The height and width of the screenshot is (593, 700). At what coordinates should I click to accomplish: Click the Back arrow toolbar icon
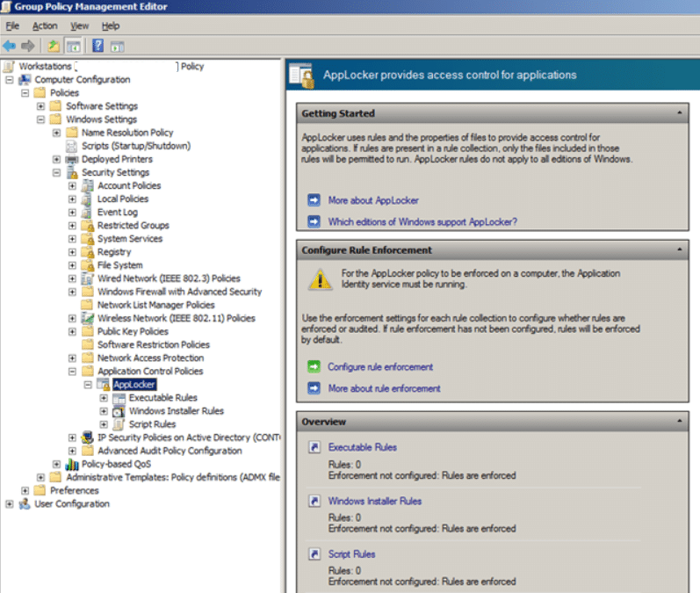pos(9,46)
